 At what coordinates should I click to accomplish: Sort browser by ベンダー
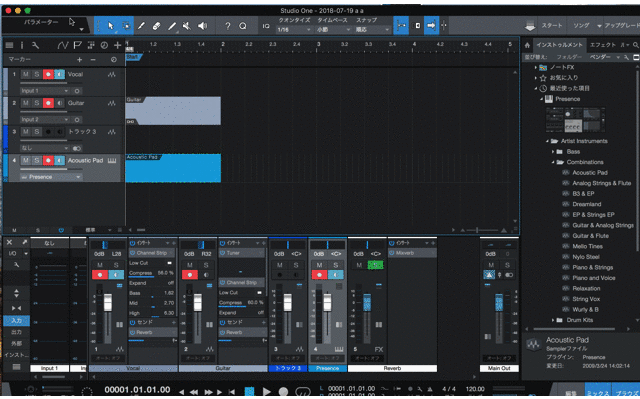600,57
